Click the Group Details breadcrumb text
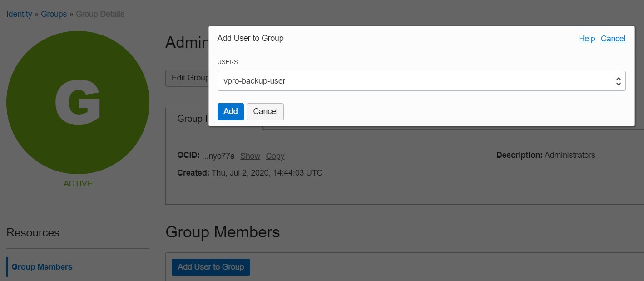644x281 pixels. point(100,14)
